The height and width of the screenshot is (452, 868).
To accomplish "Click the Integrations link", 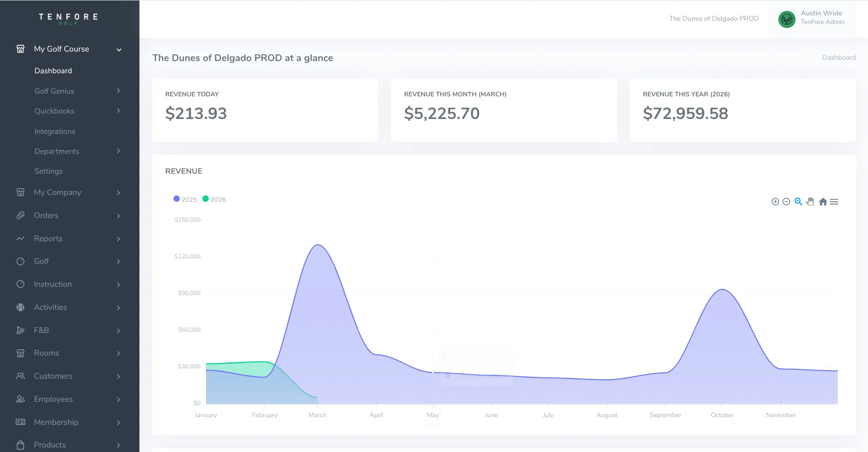I will [54, 131].
